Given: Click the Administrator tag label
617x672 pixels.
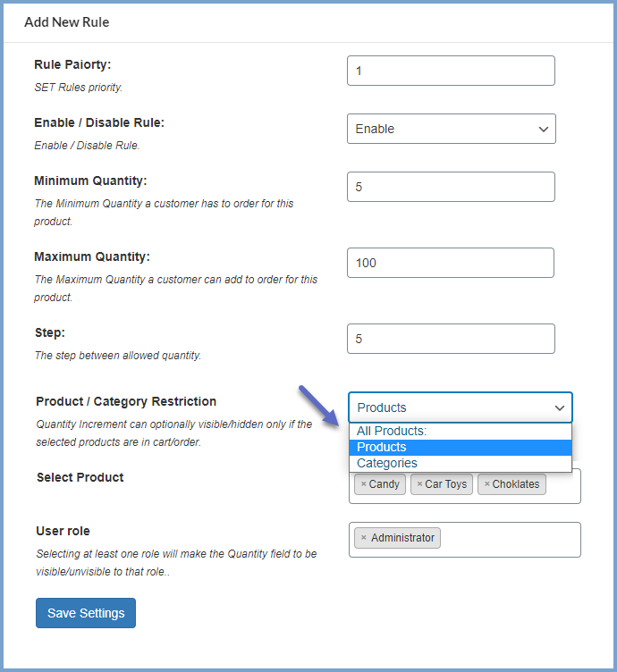Looking at the screenshot, I should 402,538.
